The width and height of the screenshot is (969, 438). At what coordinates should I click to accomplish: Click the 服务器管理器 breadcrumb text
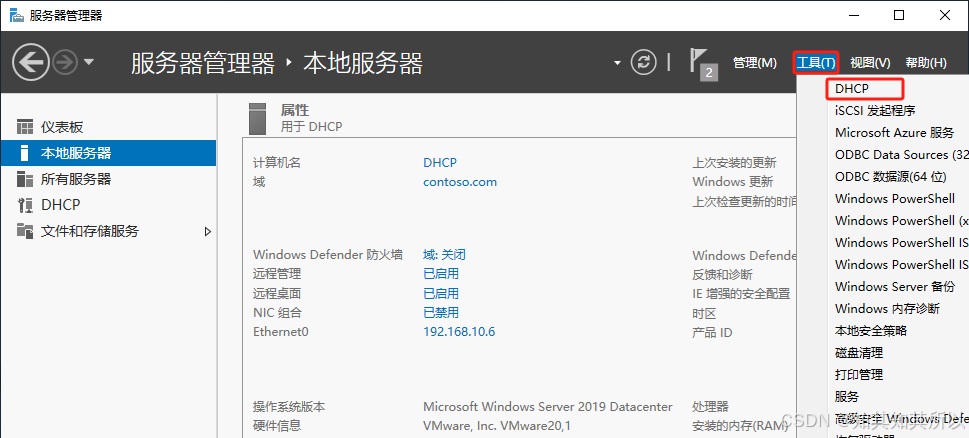click(203, 63)
